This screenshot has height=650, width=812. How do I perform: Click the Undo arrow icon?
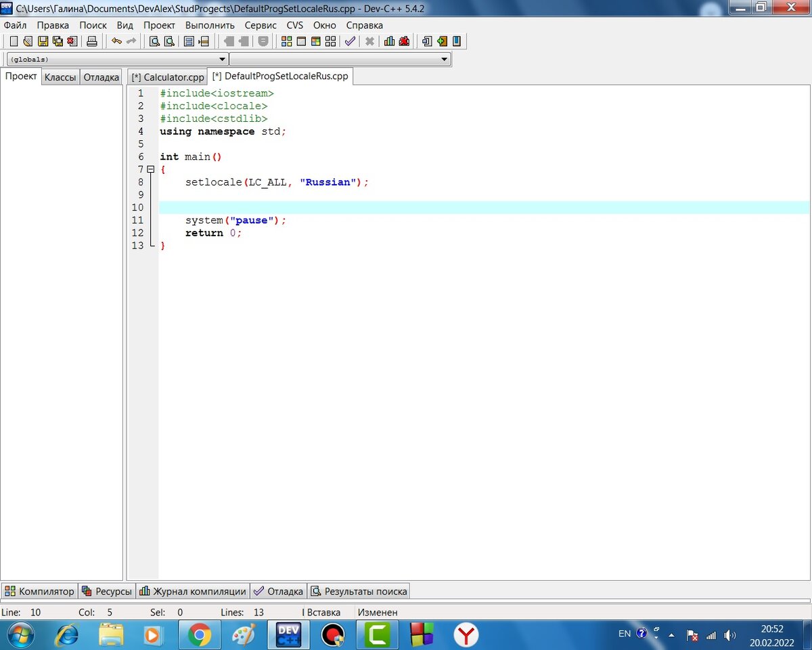[117, 41]
